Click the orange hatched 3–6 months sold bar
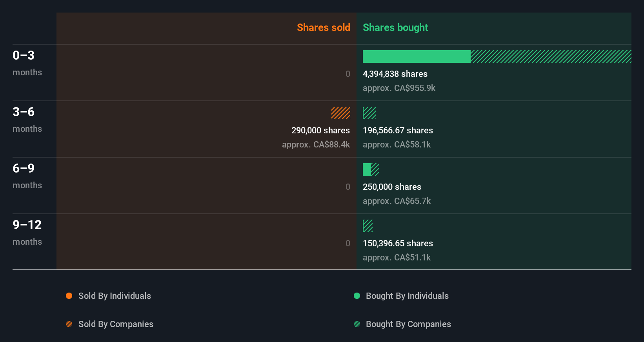The height and width of the screenshot is (342, 644). coord(341,113)
